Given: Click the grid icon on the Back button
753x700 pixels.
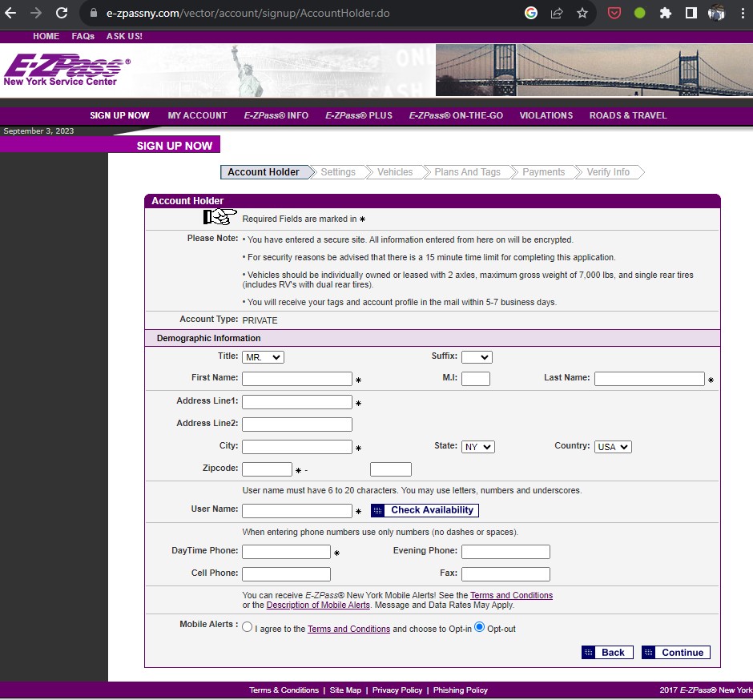Looking at the screenshot, I should [588, 653].
